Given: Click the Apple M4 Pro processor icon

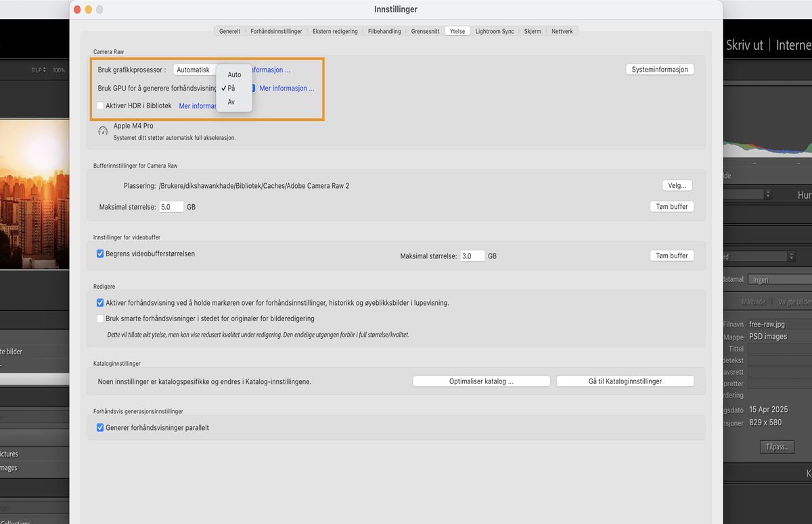Looking at the screenshot, I should [x=103, y=130].
